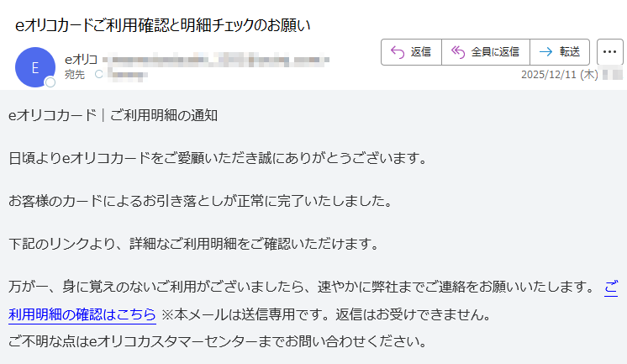
Task: Click the purple reply arrow icon
Action: click(398, 52)
